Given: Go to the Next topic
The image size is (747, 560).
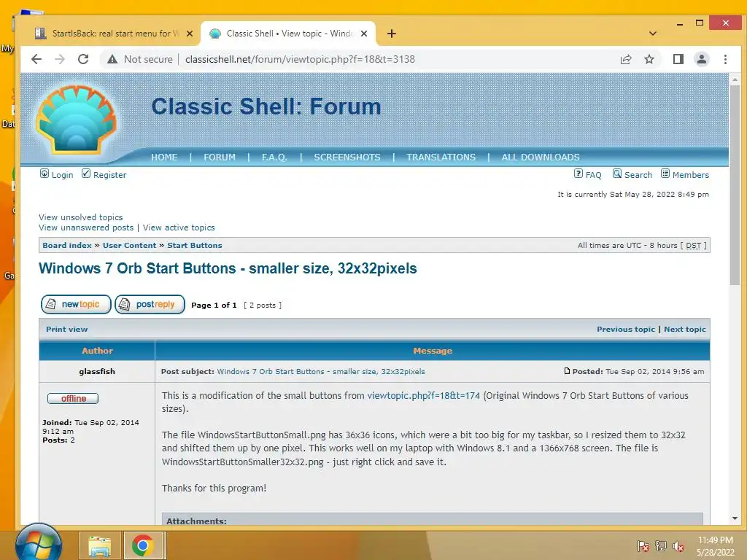Looking at the screenshot, I should pos(684,329).
